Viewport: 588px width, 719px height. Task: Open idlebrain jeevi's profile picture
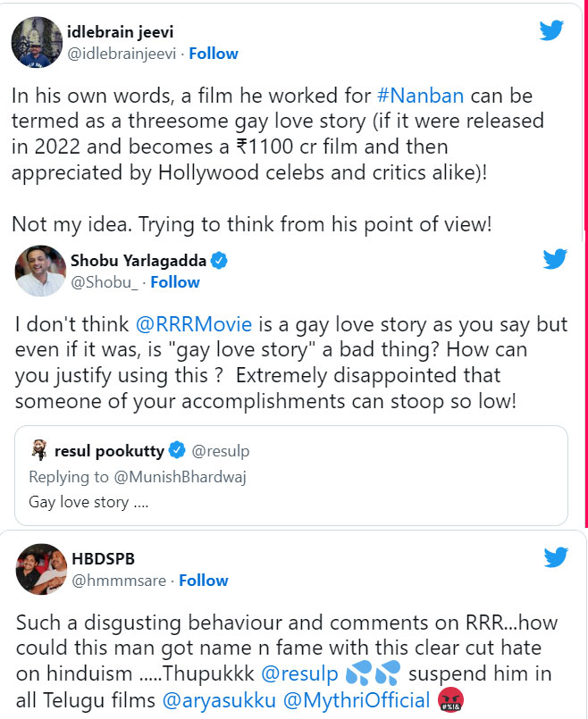34,41
